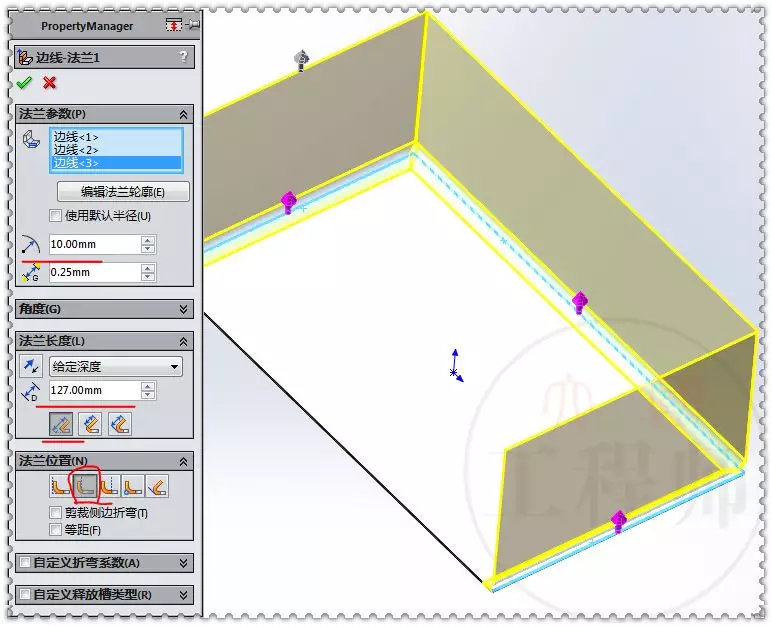Viewport: 772px width, 626px height.
Task: Increase the 0.25mm gap spinner
Action: [148, 268]
